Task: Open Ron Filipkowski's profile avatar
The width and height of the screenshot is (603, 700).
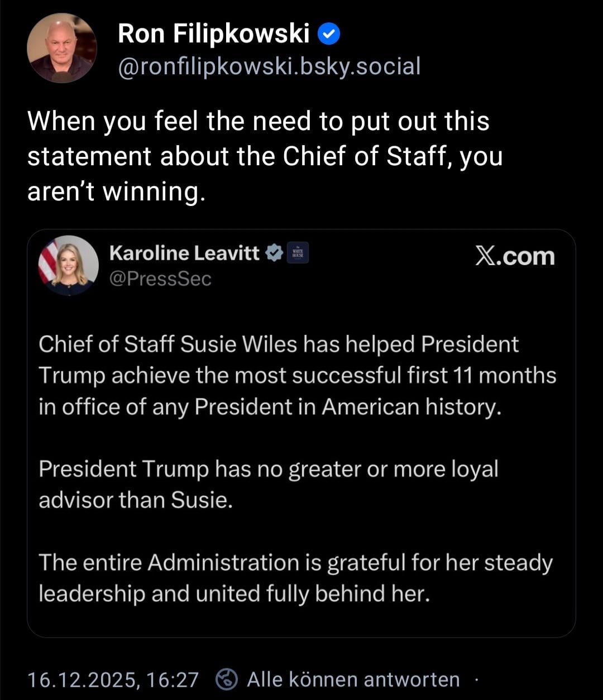Action: (61, 48)
